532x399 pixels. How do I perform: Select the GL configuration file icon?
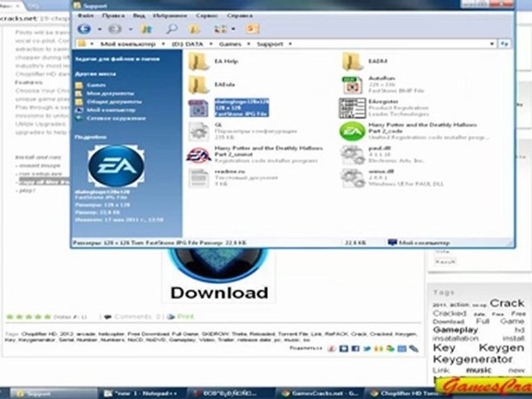(198, 131)
